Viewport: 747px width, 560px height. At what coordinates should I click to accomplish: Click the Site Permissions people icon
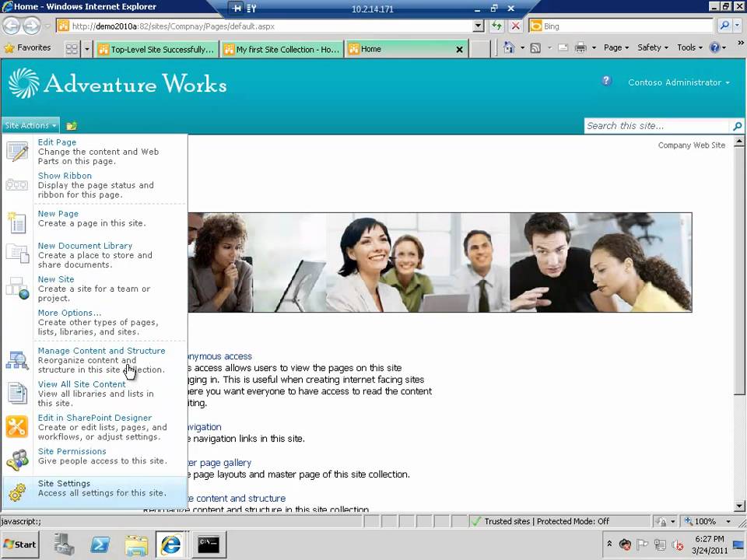point(18,460)
